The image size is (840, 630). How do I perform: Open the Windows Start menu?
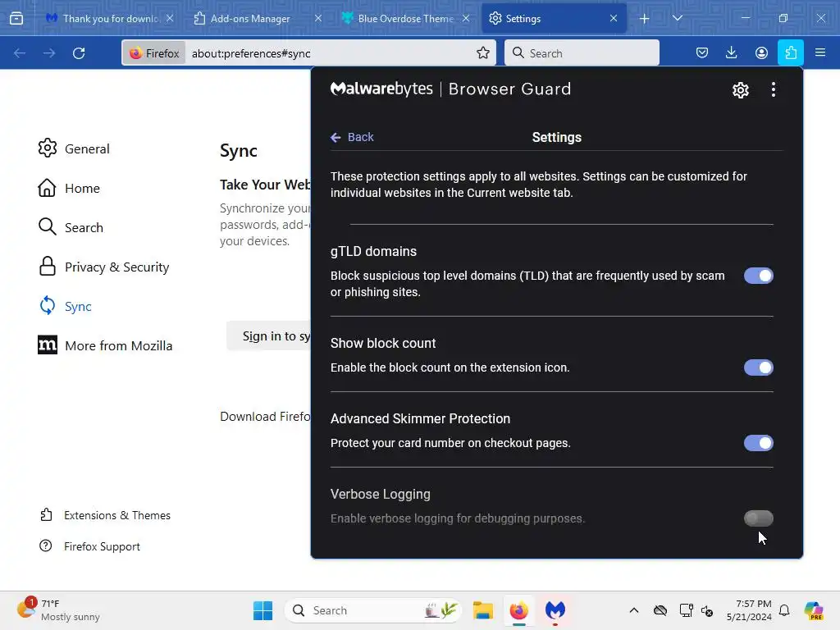[x=262, y=610]
